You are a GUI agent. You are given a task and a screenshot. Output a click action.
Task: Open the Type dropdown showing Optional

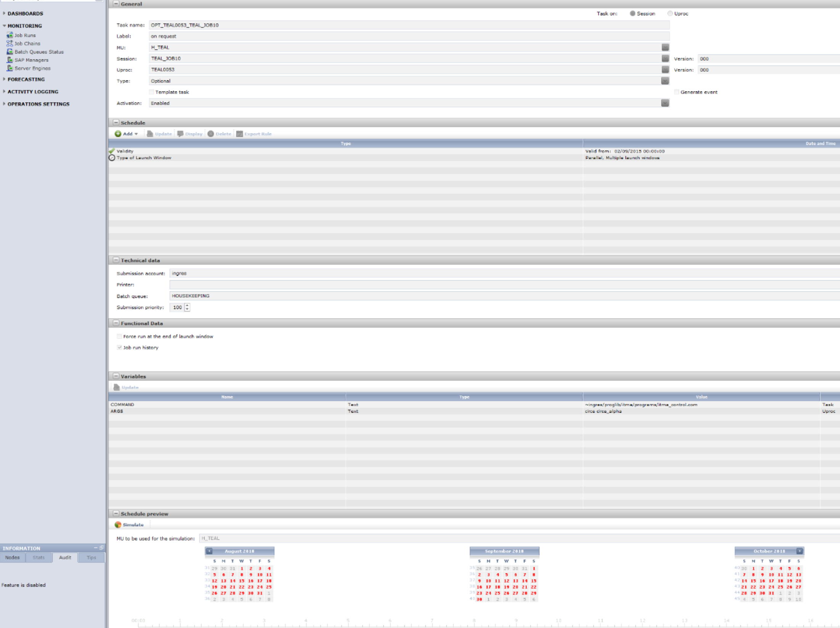tap(665, 81)
